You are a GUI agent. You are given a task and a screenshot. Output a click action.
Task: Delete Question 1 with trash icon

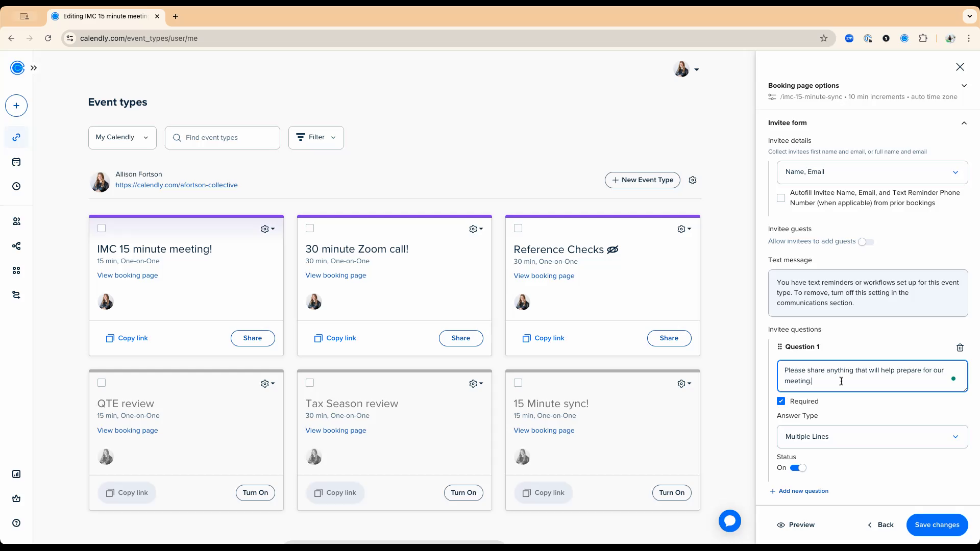[x=960, y=347]
